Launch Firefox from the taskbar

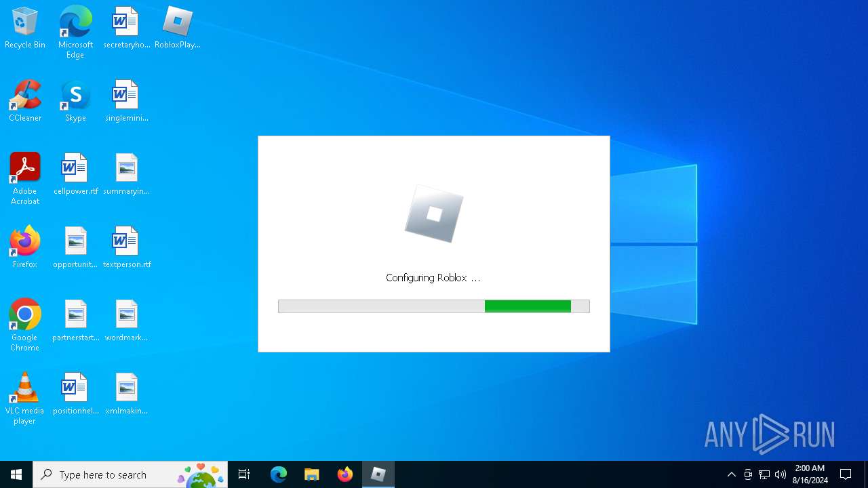[x=345, y=474]
